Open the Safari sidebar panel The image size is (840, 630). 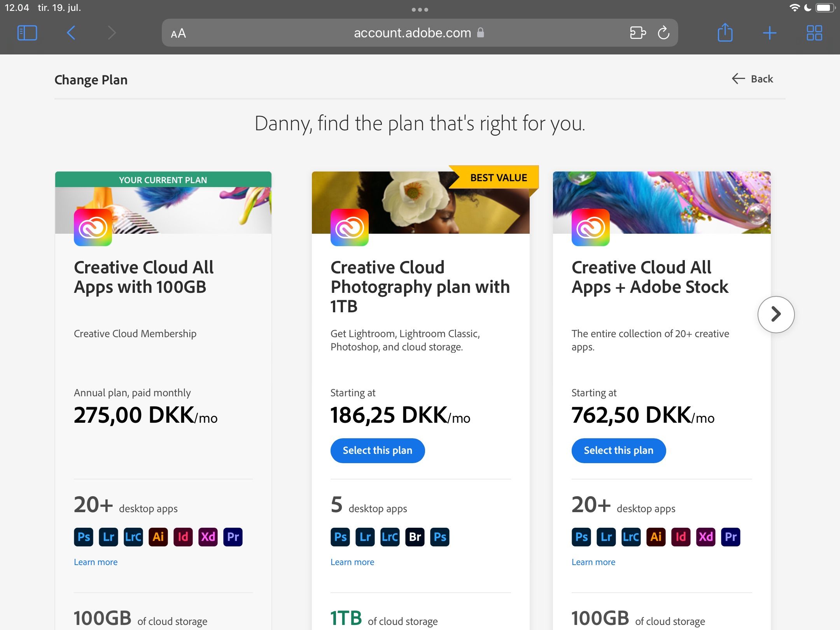[27, 33]
